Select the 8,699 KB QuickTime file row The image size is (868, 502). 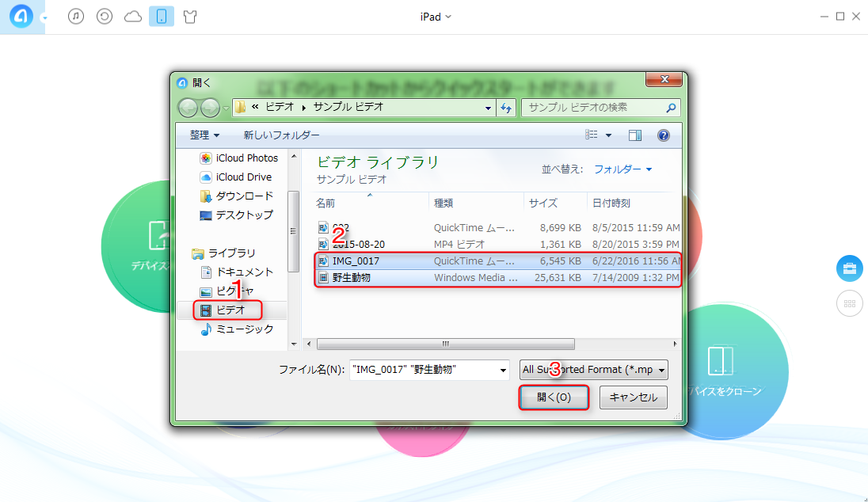tap(498, 227)
